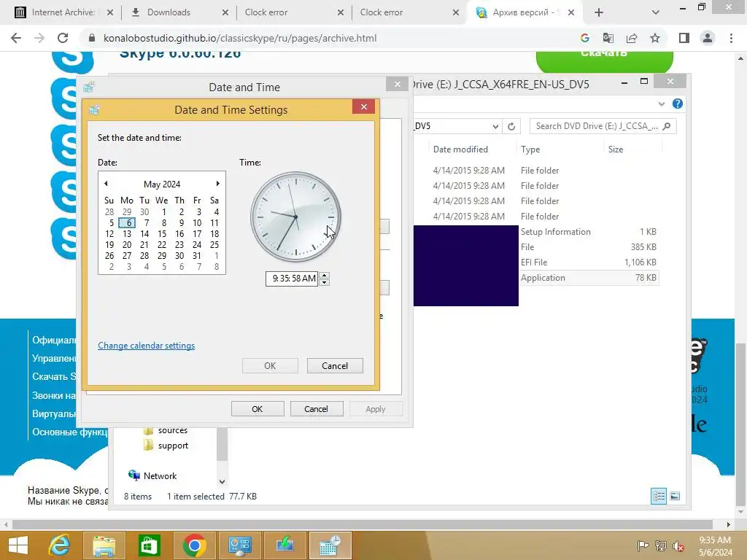
Task: Expand the Explorer ribbon chevron
Action: pyautogui.click(x=661, y=104)
